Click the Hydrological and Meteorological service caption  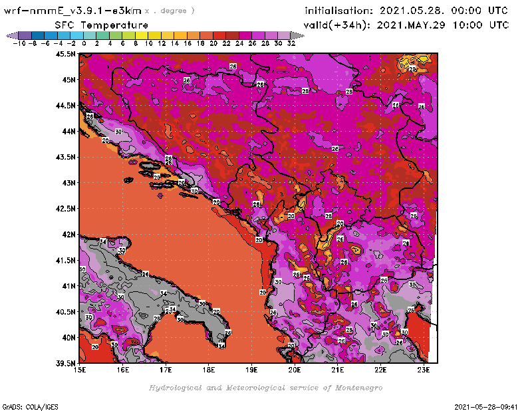pyautogui.click(x=265, y=388)
